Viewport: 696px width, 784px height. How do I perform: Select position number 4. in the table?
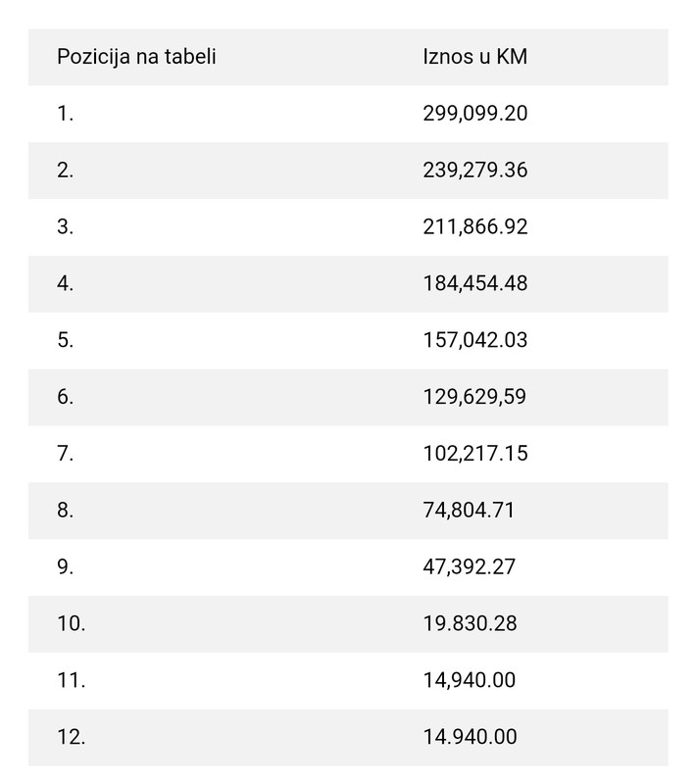66,283
